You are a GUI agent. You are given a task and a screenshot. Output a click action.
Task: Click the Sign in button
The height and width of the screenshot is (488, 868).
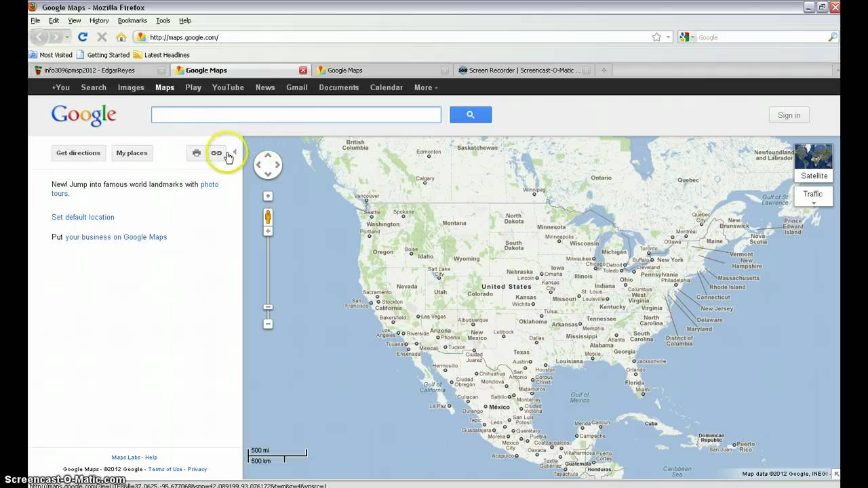pos(789,115)
